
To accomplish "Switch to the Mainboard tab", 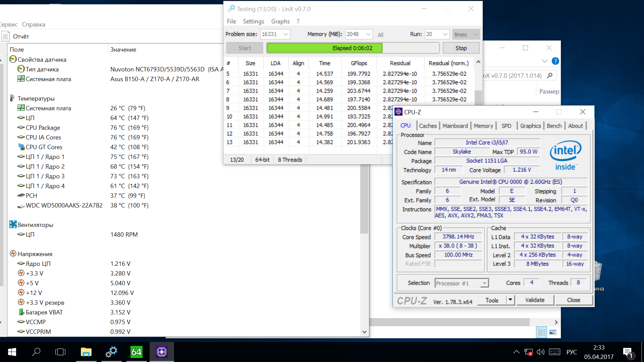I will tap(455, 126).
